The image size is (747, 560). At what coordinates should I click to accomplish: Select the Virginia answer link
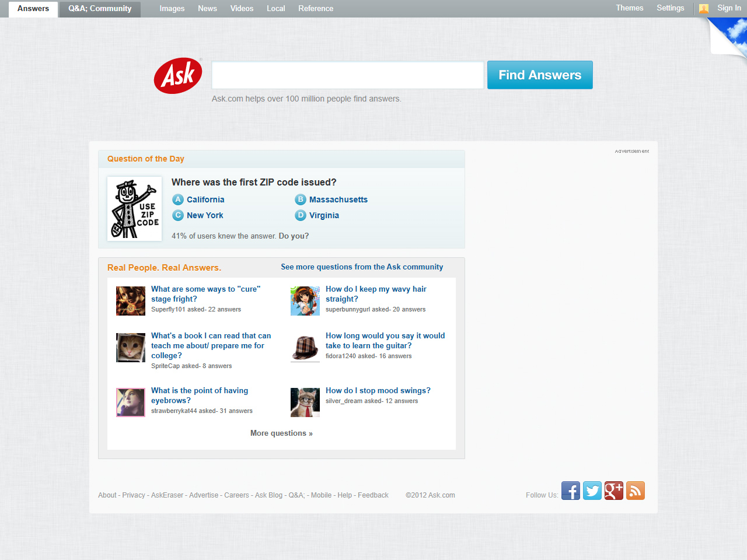(324, 215)
